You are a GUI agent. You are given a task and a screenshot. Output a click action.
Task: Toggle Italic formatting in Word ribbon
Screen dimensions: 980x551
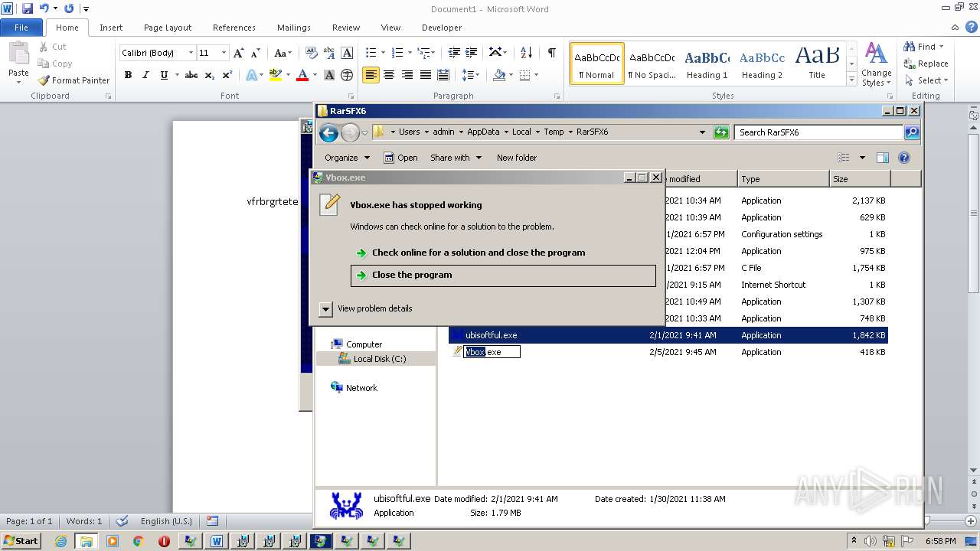click(145, 75)
